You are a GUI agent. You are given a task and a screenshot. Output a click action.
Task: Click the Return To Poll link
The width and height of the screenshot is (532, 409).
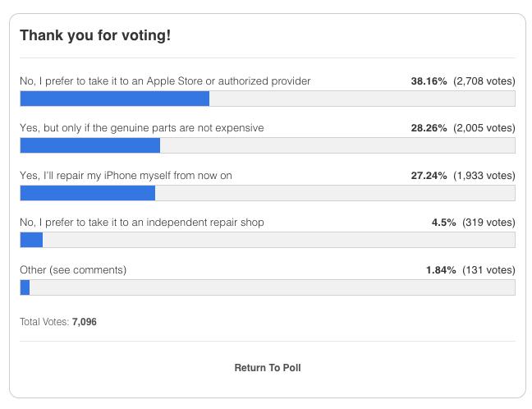[268, 368]
